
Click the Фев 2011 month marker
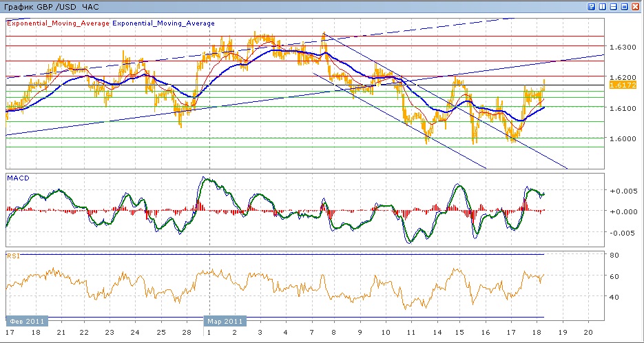coord(26,320)
